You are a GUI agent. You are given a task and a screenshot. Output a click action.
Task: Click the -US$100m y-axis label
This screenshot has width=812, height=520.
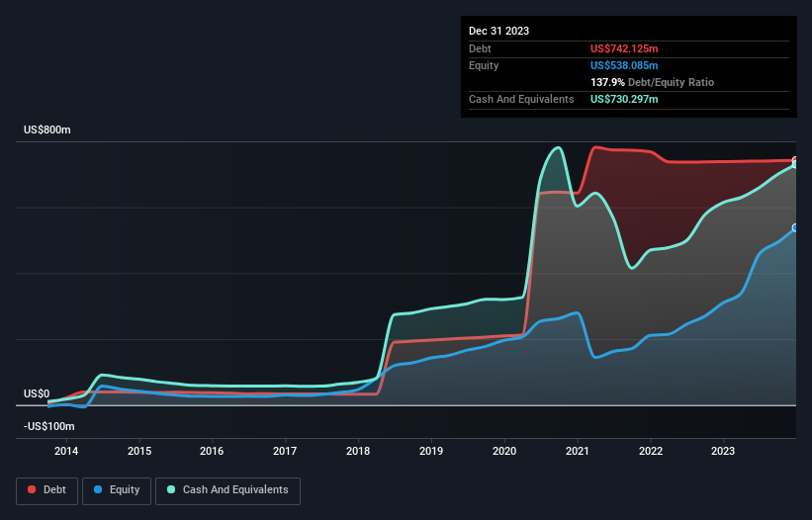click(49, 426)
